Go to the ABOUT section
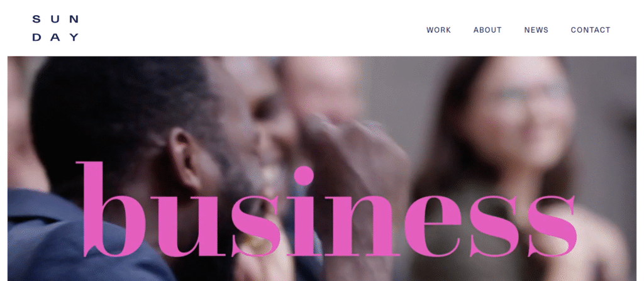This screenshot has width=644, height=281. [487, 30]
